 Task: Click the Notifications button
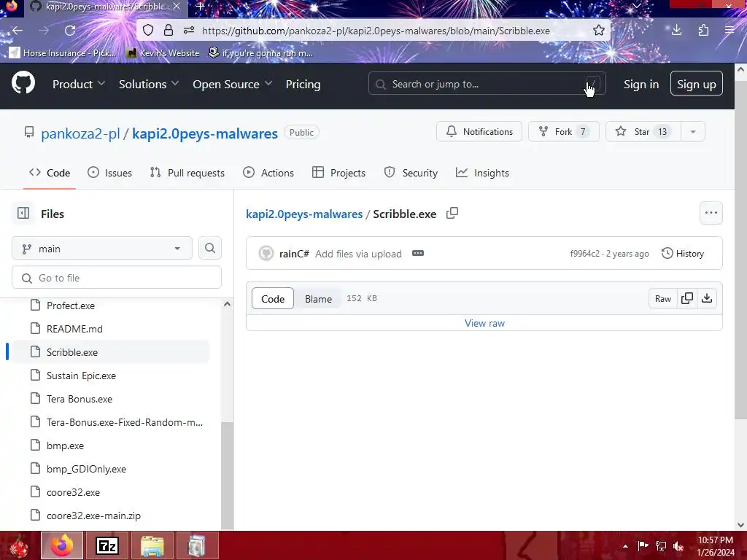pos(479,131)
